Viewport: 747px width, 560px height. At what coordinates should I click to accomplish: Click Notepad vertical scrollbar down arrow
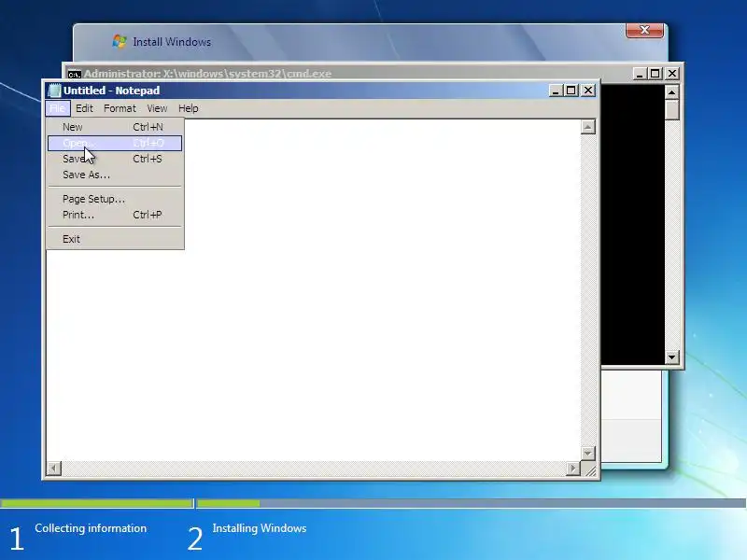[588, 454]
